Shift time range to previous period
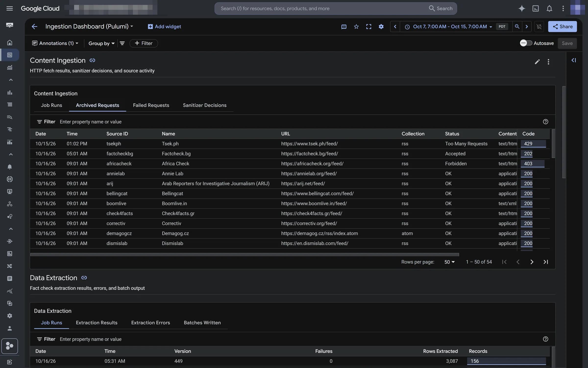Viewport: 588px width, 368px height. (x=395, y=26)
